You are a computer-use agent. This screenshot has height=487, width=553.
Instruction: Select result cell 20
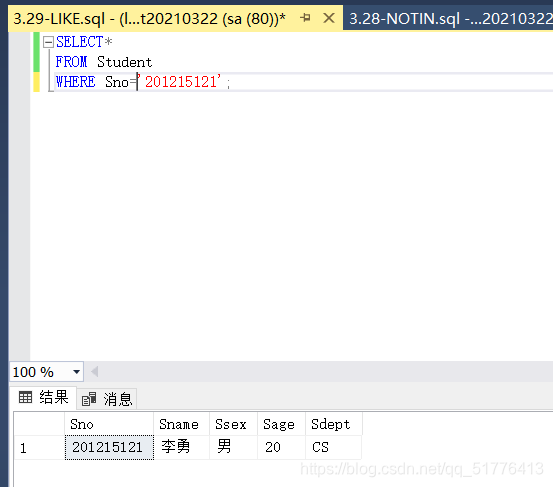[281, 447]
